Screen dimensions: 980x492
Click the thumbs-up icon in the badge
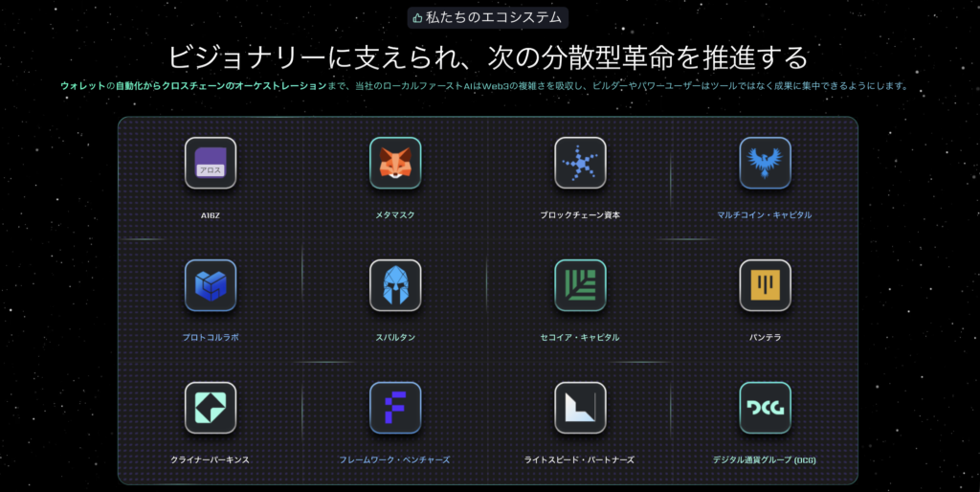point(417,18)
